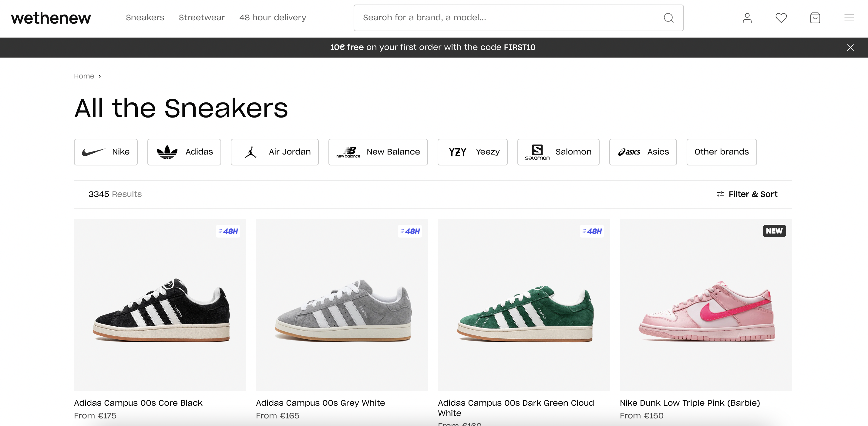Open the hamburger menu icon
868x426 pixels.
tap(849, 18)
